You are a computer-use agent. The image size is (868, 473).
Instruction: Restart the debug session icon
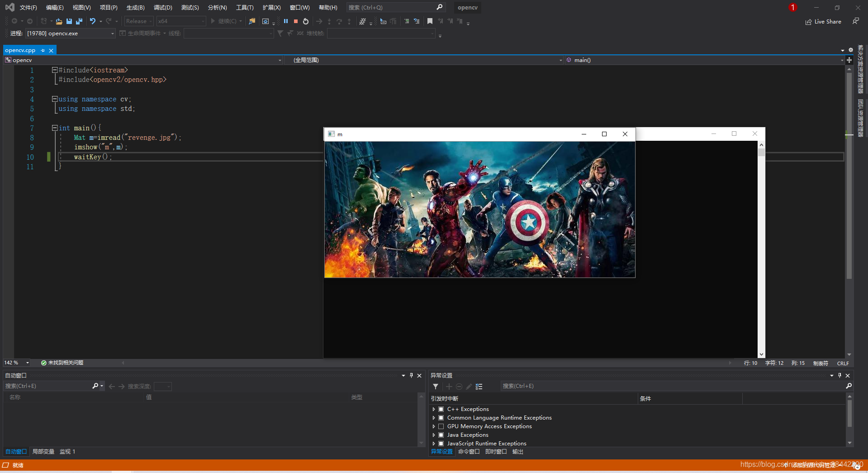pos(306,21)
